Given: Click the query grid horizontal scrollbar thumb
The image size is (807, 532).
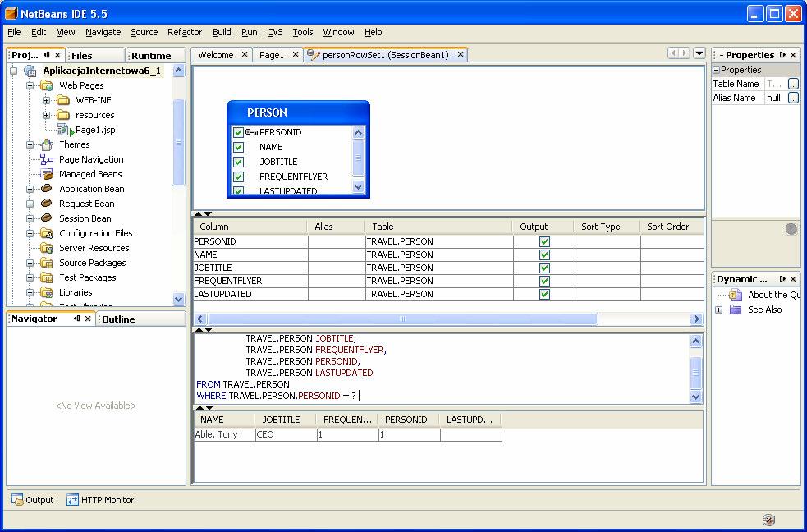Looking at the screenshot, I should 402,319.
